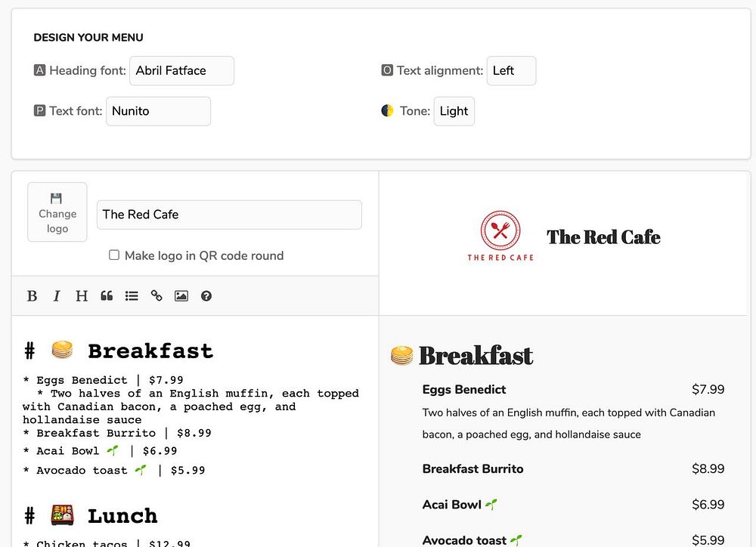Screen dimensions: 756x547
Task: Insert a blockquote with the quote icon
Action: [x=107, y=296]
